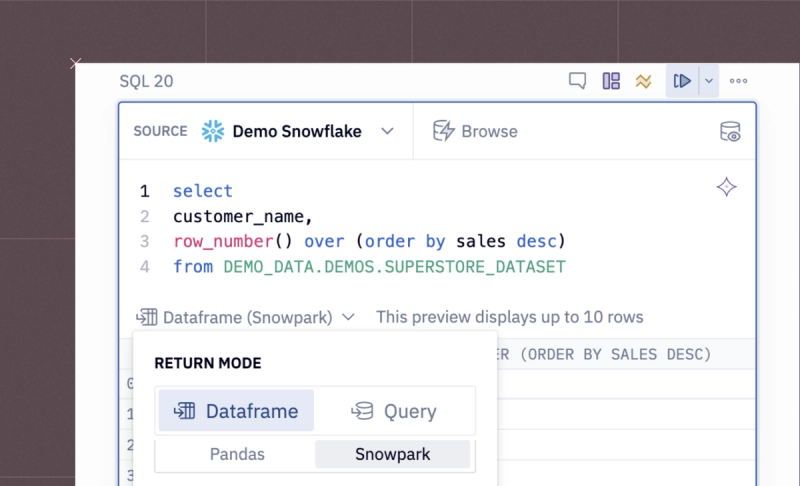Click the SOURCE label

[160, 132]
